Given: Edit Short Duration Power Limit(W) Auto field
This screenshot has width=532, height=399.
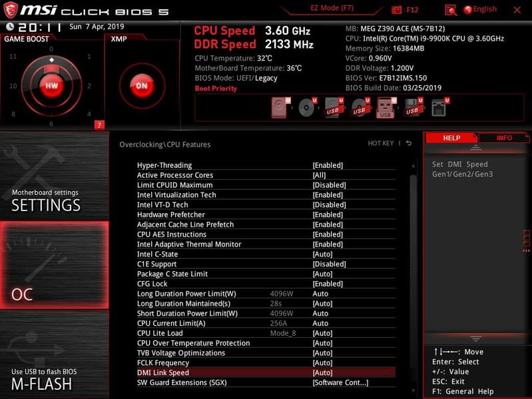Looking at the screenshot, I should 320,313.
